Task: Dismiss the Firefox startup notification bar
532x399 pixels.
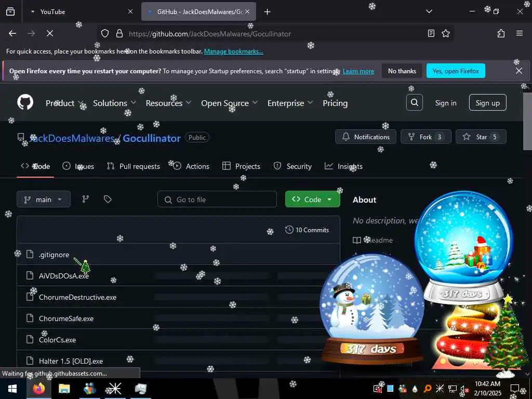Action: (x=519, y=71)
